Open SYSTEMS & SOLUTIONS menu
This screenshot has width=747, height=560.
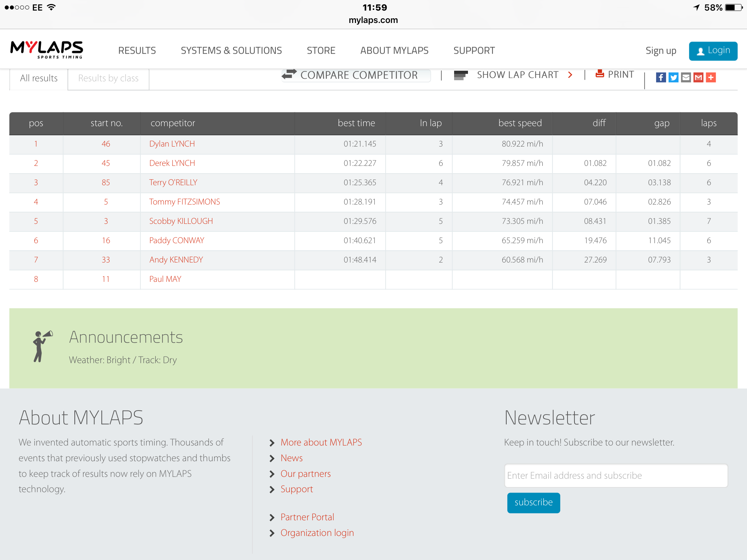click(231, 50)
